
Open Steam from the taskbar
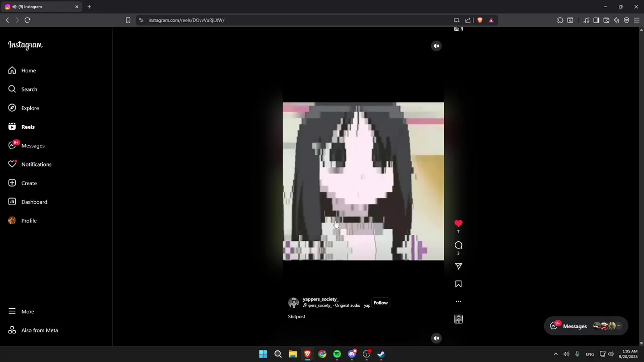coord(381,354)
